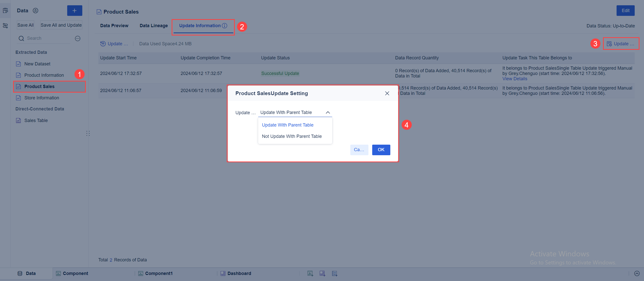Image resolution: width=644 pixels, height=281 pixels.
Task: Click the drag handle dots on the sidebar edge
Action: tap(88, 133)
